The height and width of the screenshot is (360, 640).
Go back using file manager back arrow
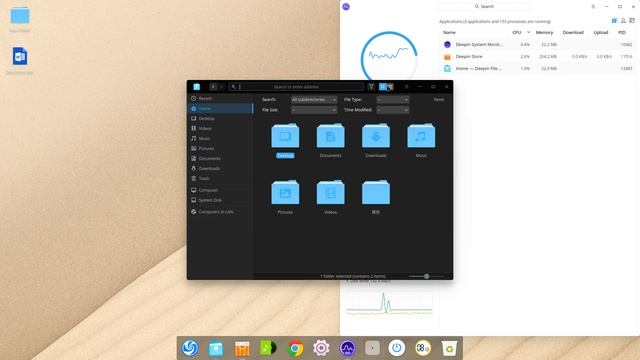pyautogui.click(x=213, y=87)
